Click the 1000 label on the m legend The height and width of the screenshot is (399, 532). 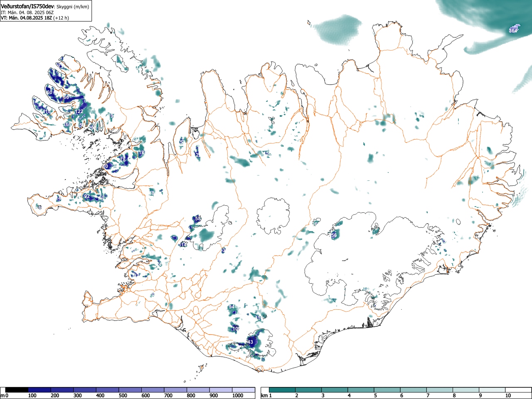tap(237, 396)
